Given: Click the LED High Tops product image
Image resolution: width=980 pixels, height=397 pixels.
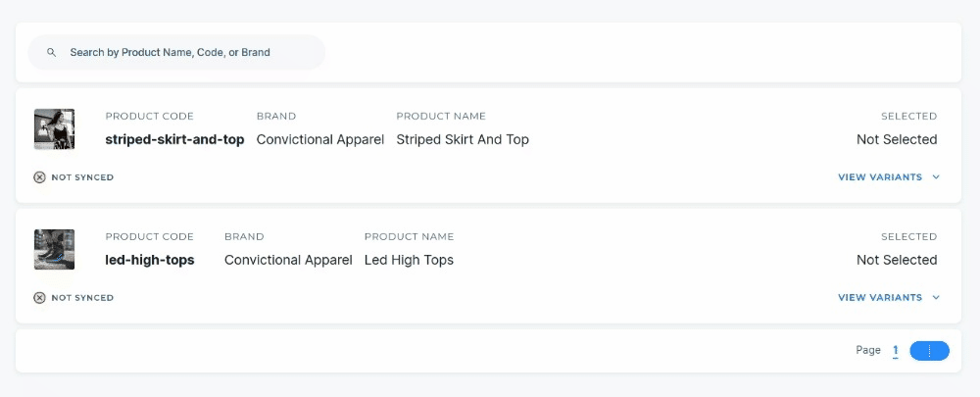Looking at the screenshot, I should tap(54, 249).
